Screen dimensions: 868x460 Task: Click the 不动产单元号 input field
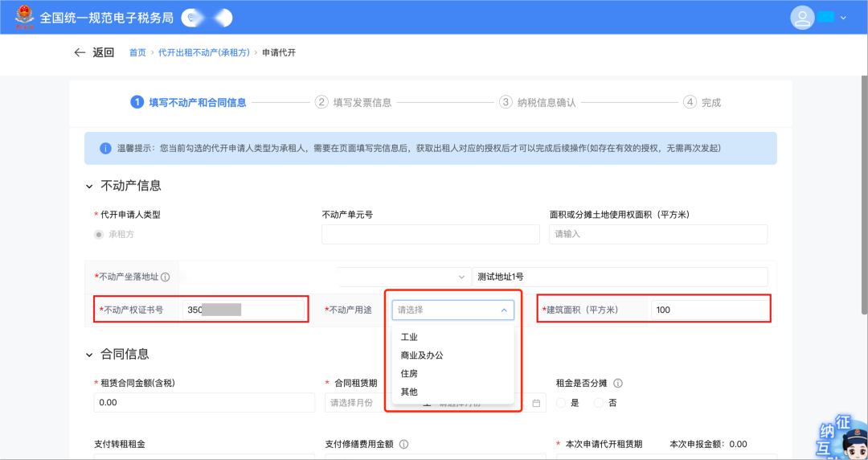(x=431, y=235)
